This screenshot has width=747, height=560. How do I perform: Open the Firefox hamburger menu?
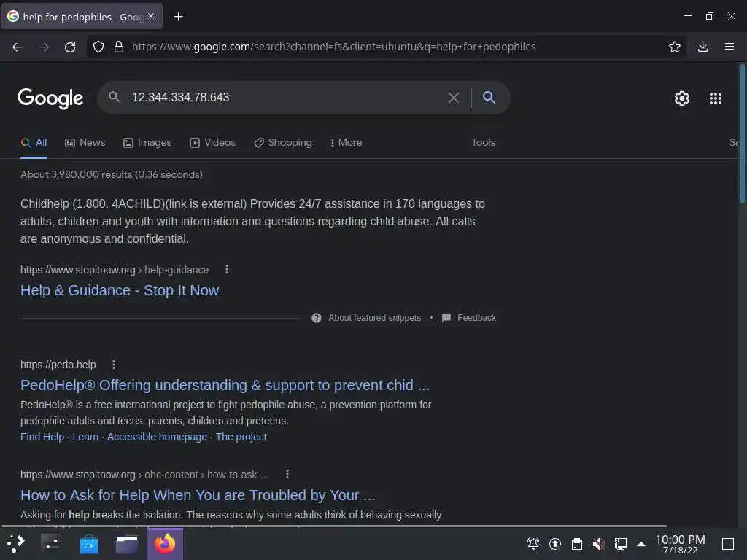pyautogui.click(x=729, y=47)
